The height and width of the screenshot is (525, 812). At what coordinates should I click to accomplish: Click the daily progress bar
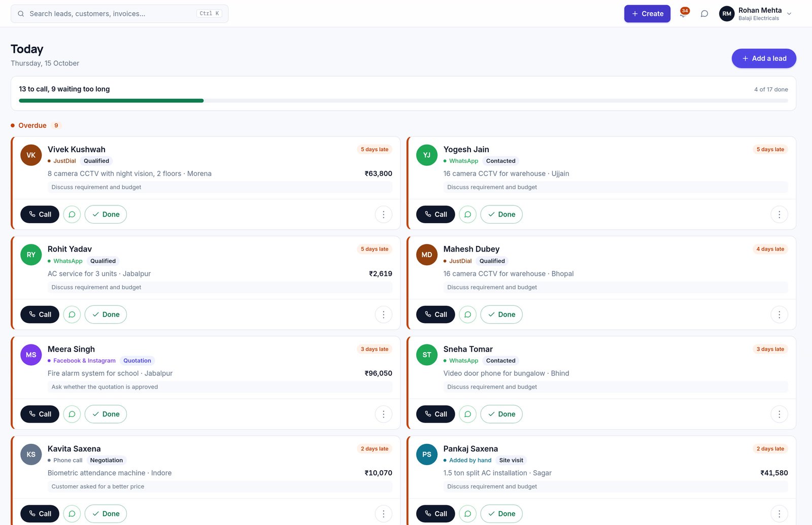(403, 100)
